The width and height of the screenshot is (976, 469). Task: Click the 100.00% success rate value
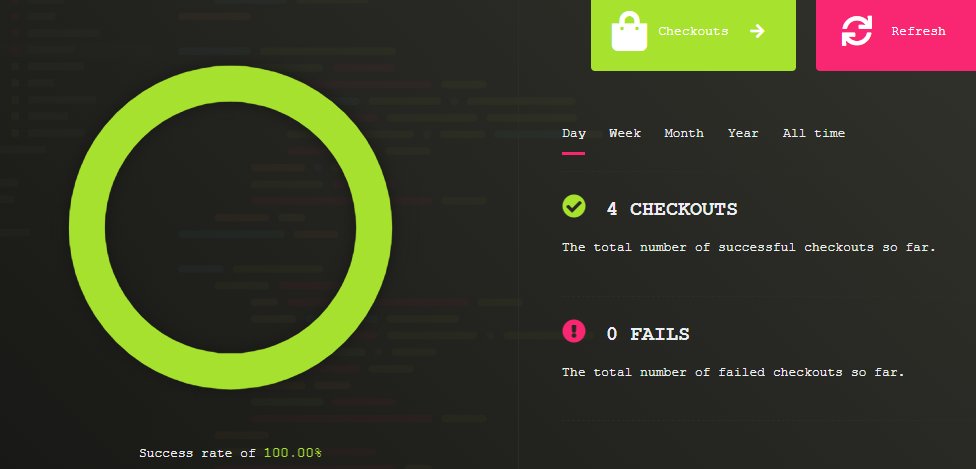coord(293,453)
